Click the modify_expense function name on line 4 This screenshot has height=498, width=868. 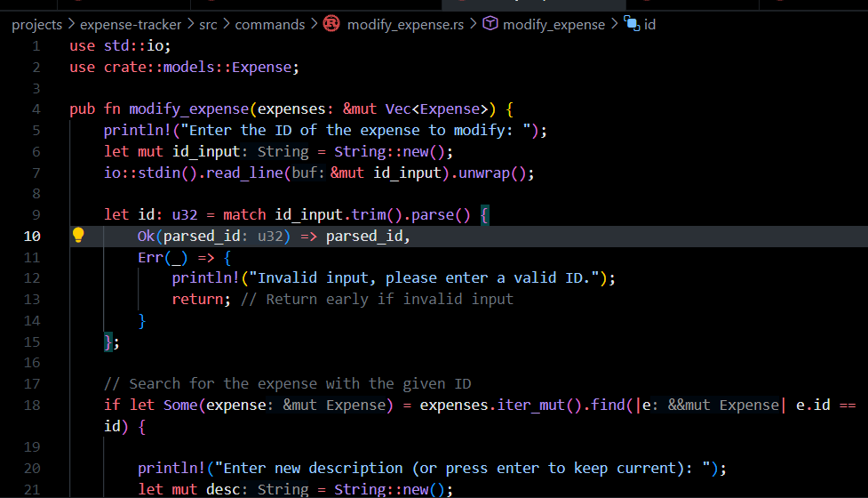click(x=188, y=109)
